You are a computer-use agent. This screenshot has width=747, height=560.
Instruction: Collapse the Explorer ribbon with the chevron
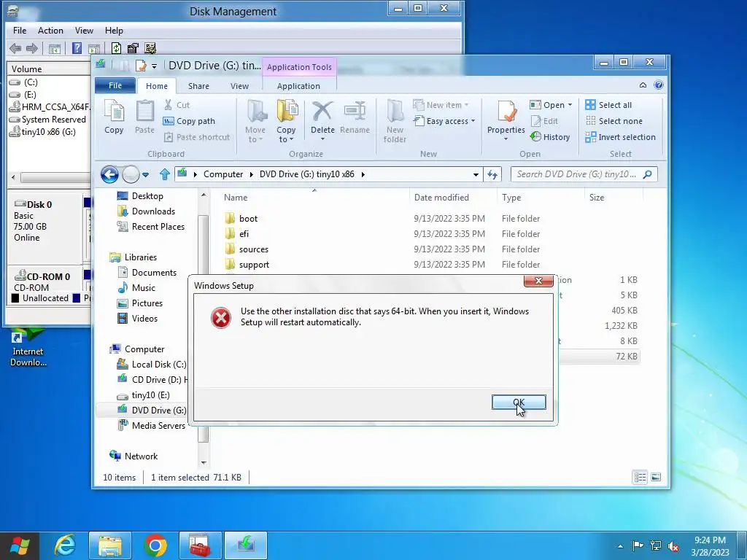click(x=643, y=85)
